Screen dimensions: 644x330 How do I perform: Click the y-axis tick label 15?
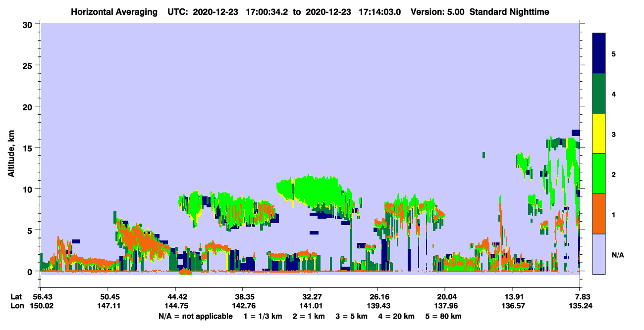coord(28,147)
